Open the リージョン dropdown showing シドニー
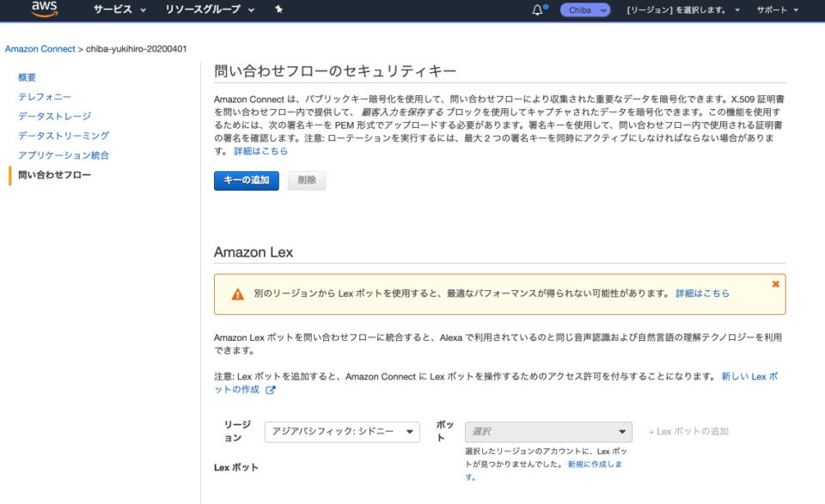The image size is (825, 504). click(x=342, y=432)
